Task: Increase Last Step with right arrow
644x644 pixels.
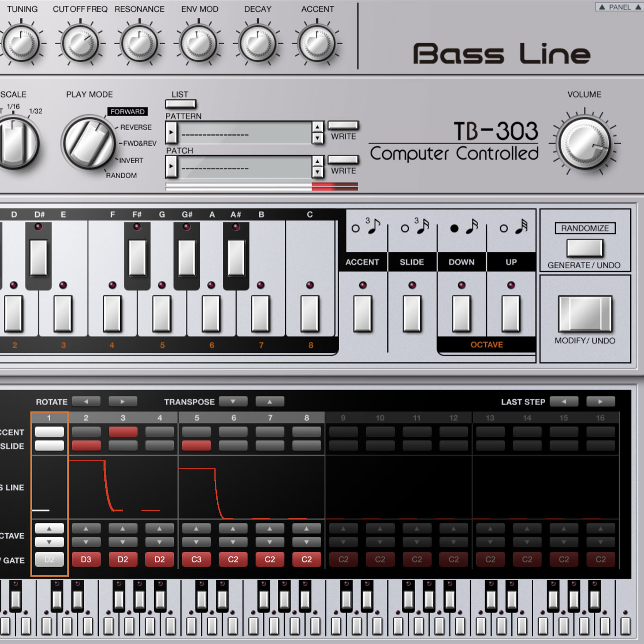Action: [601, 401]
